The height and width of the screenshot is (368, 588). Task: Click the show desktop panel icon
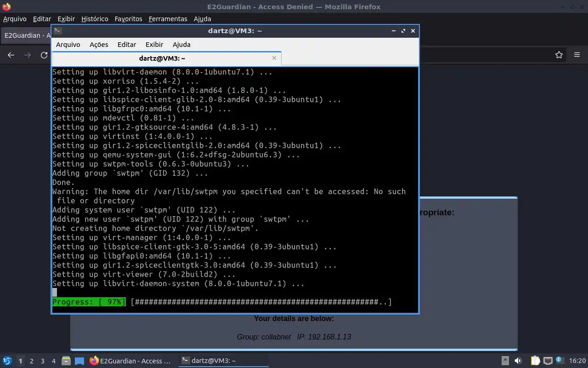tap(79, 361)
